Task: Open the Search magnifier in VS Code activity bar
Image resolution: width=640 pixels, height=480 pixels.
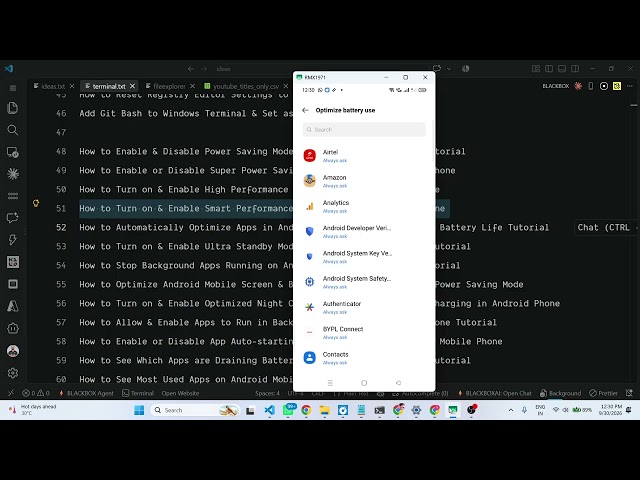Action: tap(13, 130)
